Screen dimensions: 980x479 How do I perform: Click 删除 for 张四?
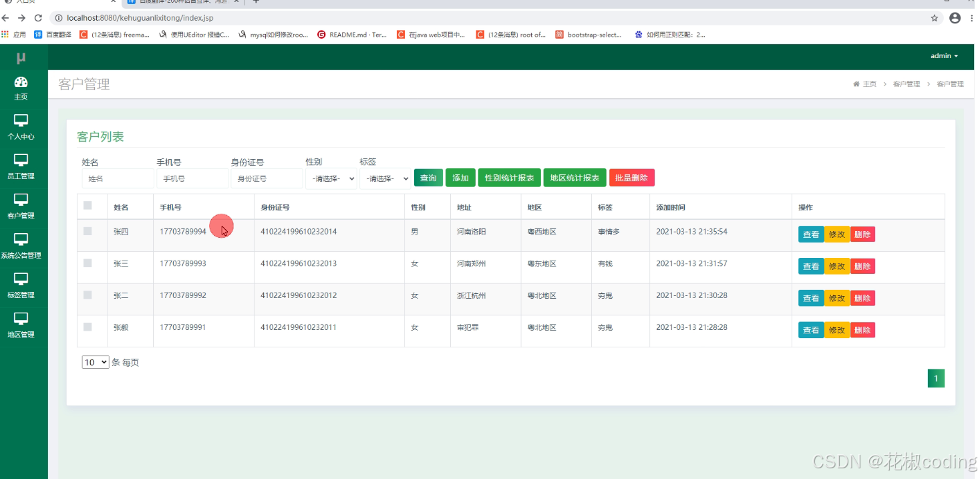[862, 234]
